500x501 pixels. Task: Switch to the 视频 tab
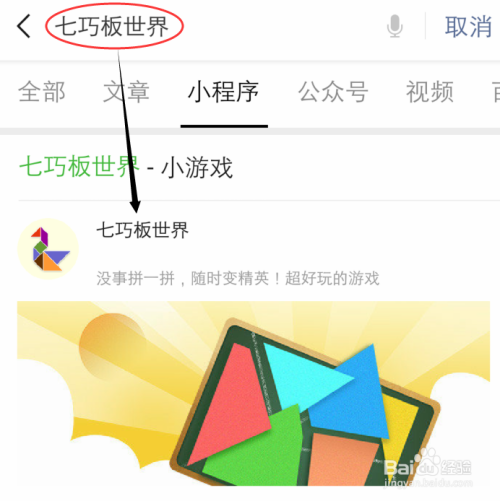(430, 92)
